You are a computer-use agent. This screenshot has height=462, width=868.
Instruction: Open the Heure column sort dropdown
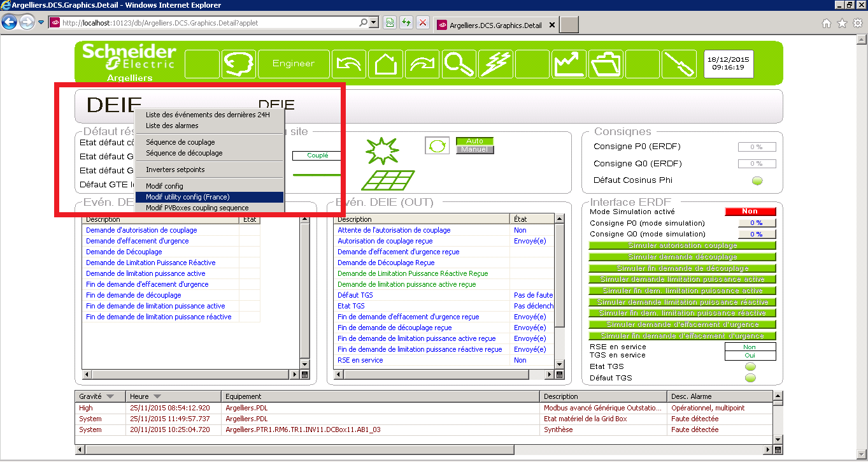157,396
